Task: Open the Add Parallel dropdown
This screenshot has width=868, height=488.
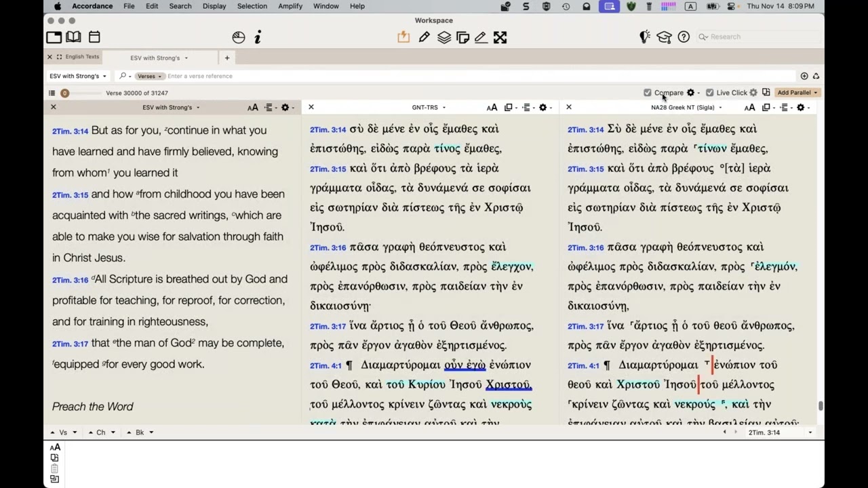Action: coord(797,93)
